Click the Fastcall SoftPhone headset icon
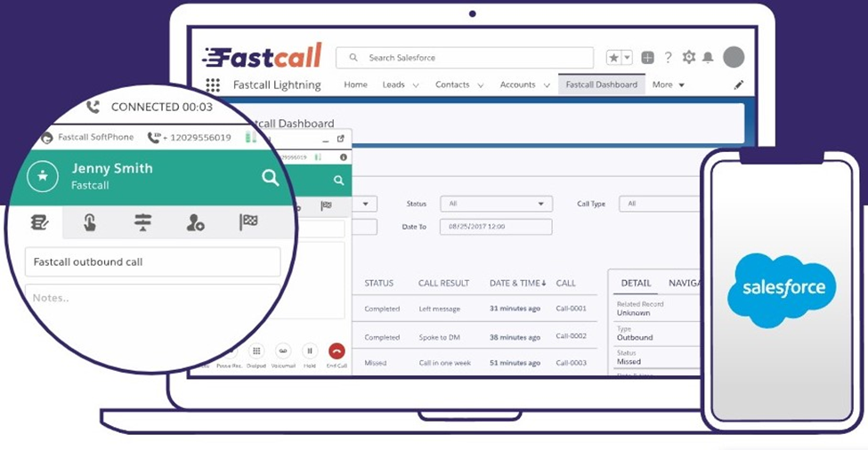This screenshot has height=450, width=868. (x=47, y=137)
